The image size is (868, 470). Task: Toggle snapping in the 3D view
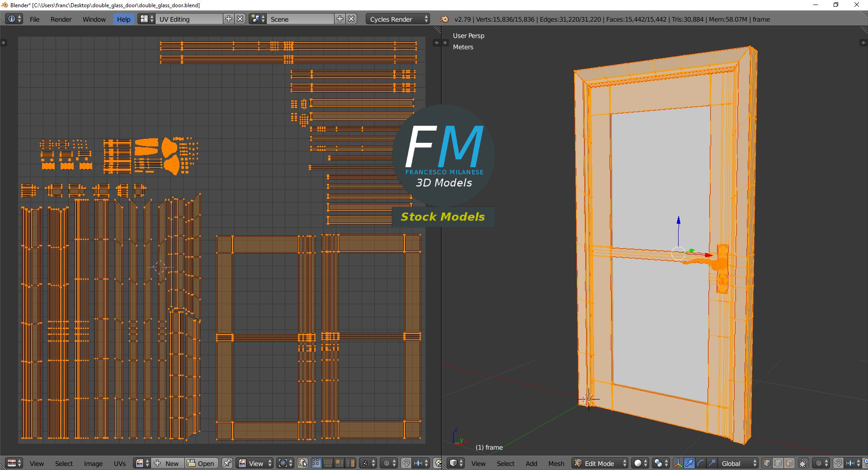click(x=838, y=463)
